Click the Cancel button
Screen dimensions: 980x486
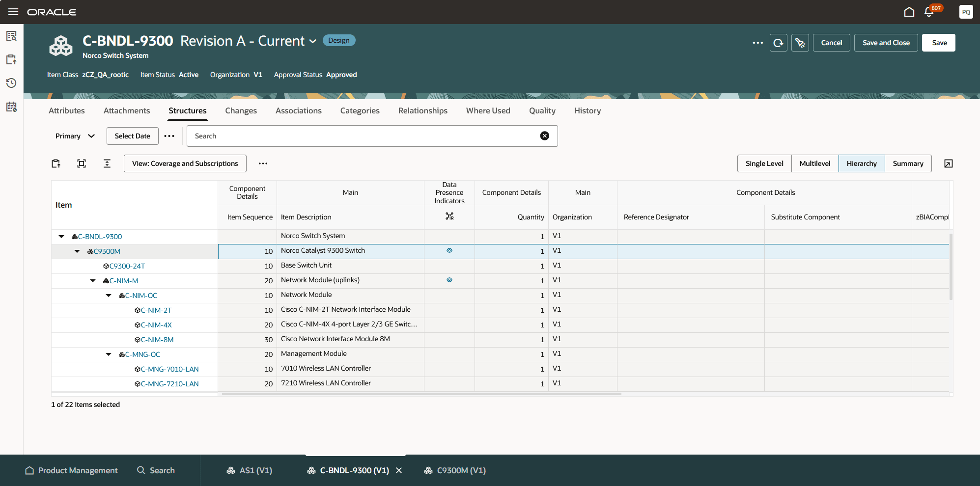click(x=832, y=43)
